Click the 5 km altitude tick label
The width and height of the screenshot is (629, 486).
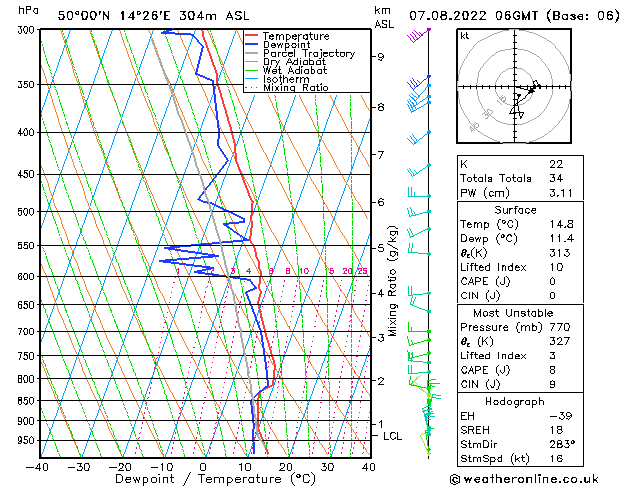click(x=380, y=248)
